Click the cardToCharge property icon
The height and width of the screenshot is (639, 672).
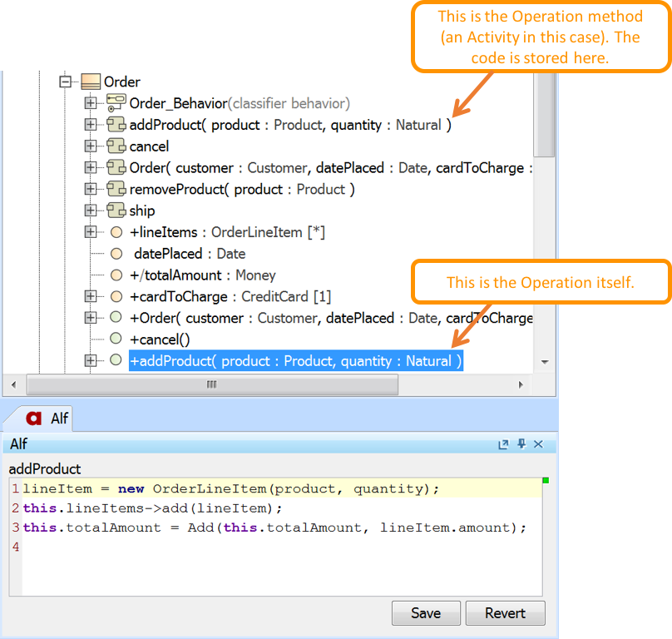point(115,296)
